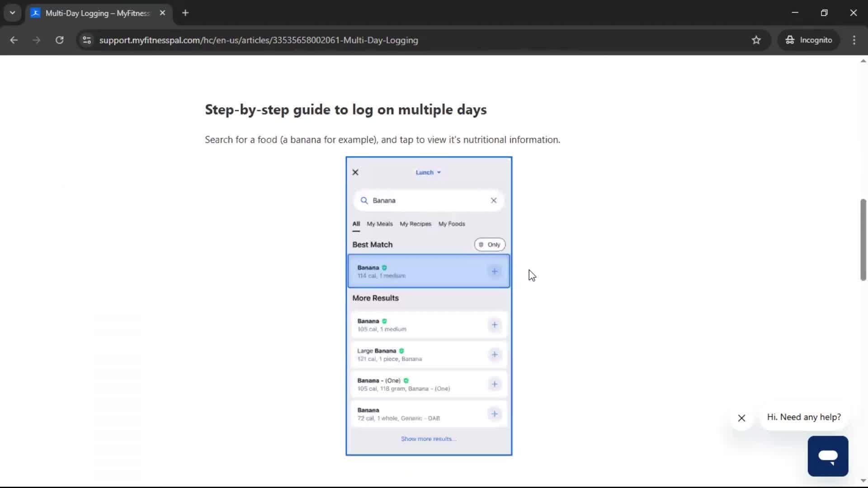Bookmark this page with the star
The height and width of the screenshot is (488, 868).
tap(756, 40)
